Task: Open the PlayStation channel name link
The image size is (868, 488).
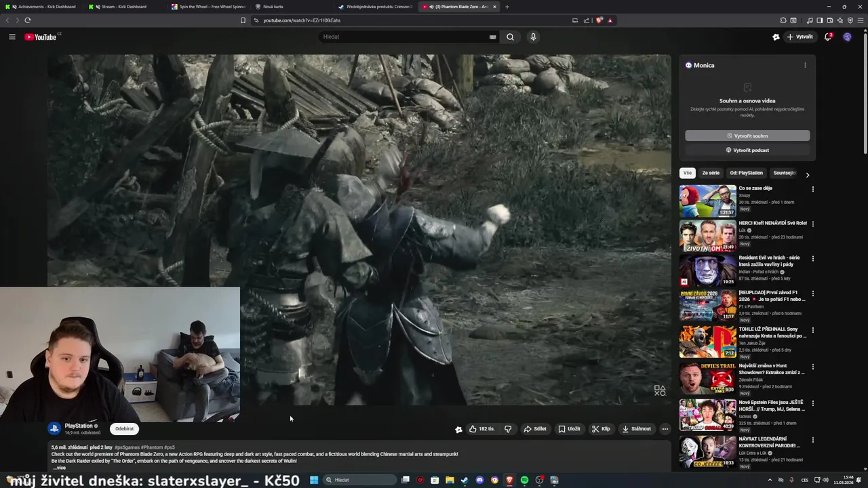Action: tap(79, 426)
